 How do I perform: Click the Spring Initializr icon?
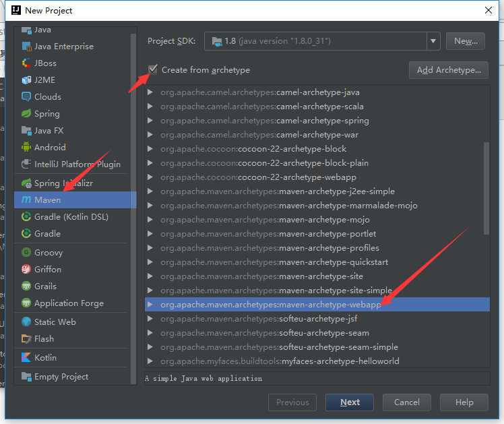point(27,183)
